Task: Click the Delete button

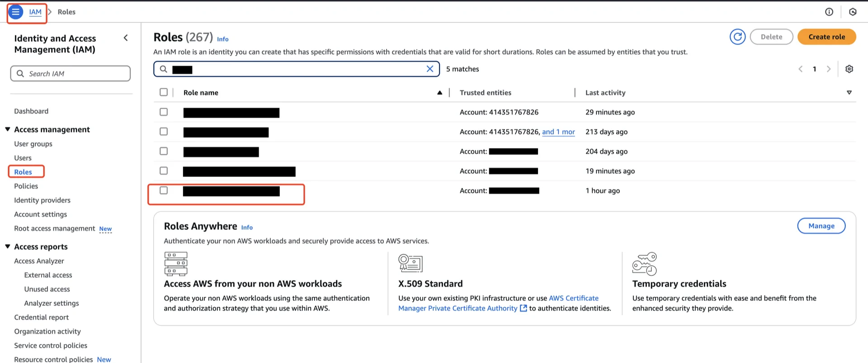Action: pos(771,37)
